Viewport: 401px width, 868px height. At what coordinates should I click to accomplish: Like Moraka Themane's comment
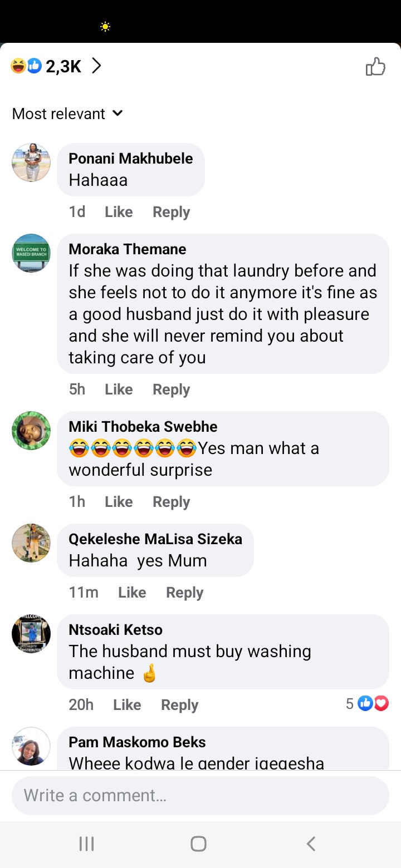119,389
